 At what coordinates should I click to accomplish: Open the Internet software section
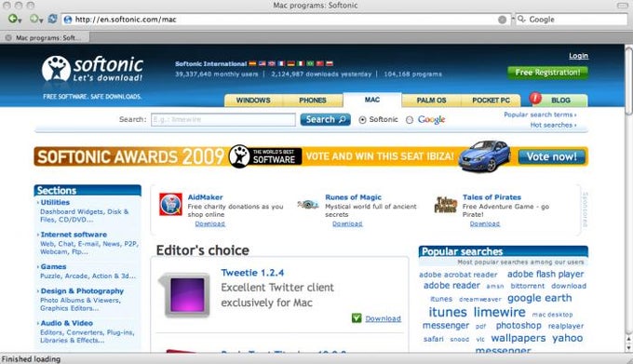pyautogui.click(x=74, y=235)
